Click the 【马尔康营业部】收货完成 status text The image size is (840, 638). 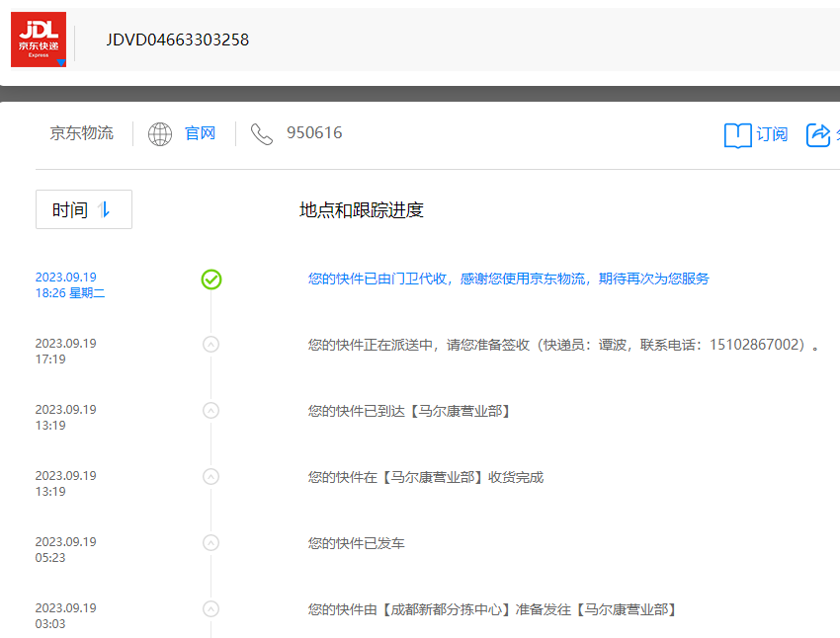[x=425, y=477]
